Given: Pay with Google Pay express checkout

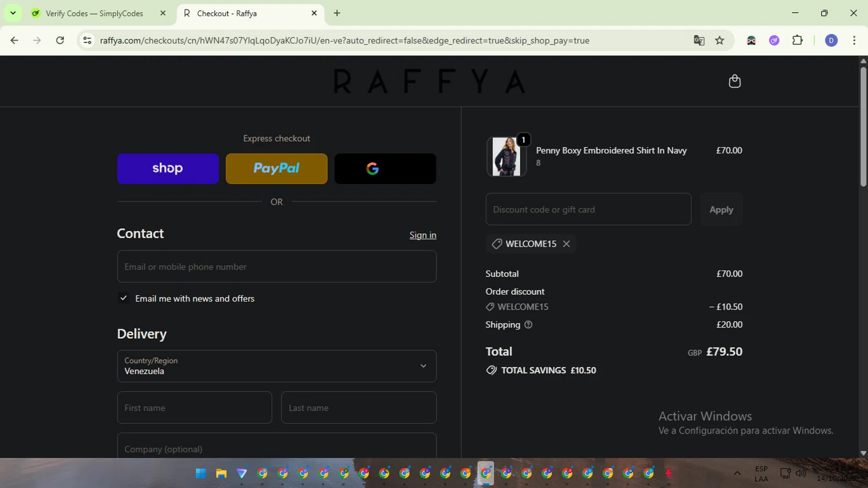Looking at the screenshot, I should point(385,168).
